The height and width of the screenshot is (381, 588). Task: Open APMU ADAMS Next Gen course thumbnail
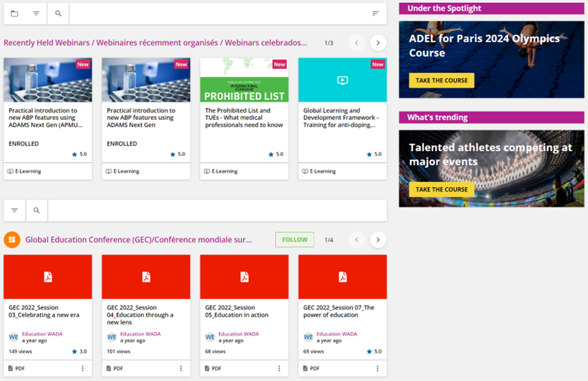point(47,79)
